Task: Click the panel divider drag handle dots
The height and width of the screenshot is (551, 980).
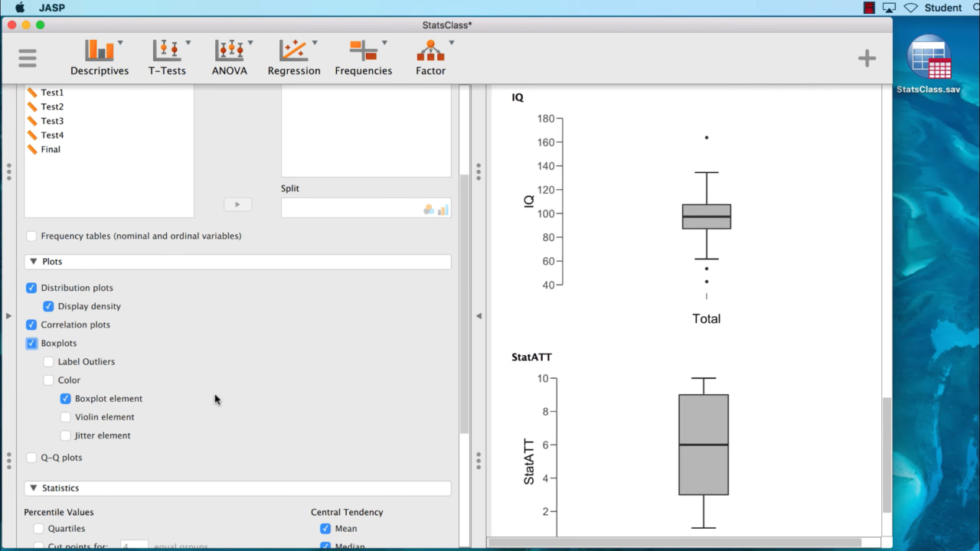Action: pyautogui.click(x=479, y=171)
